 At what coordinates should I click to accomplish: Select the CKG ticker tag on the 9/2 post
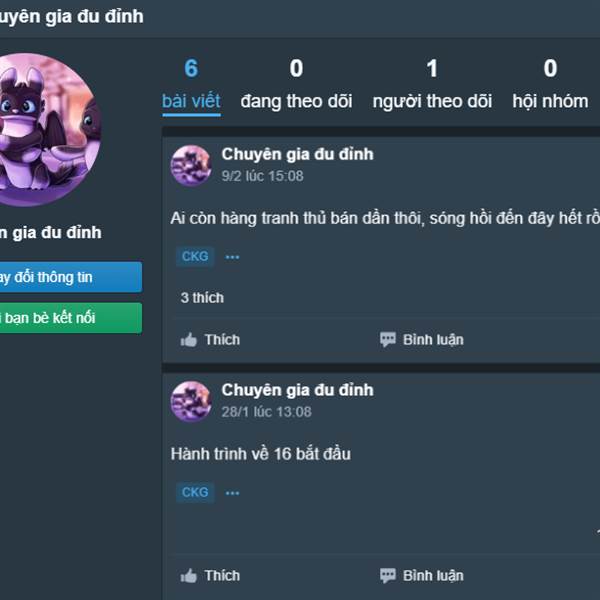click(195, 256)
